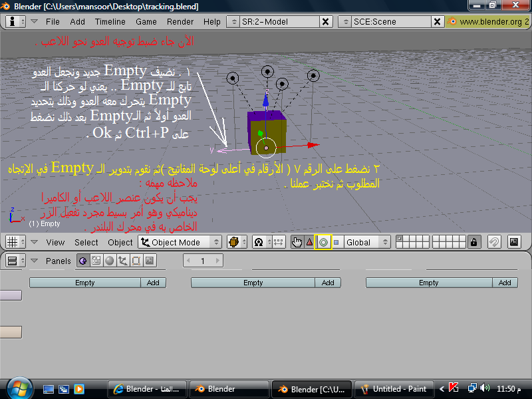Screen dimensions: 532x399
Task: Open the Panels menu
Action: coord(59,261)
